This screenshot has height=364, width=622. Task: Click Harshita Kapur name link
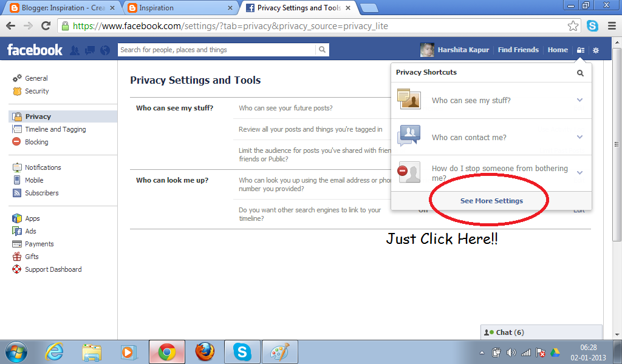click(x=463, y=50)
